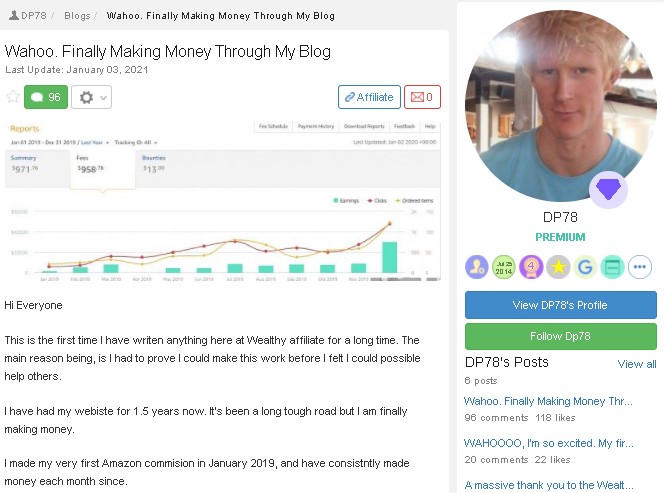Open the green 96 comments bubble
The image size is (664, 493).
46,97
